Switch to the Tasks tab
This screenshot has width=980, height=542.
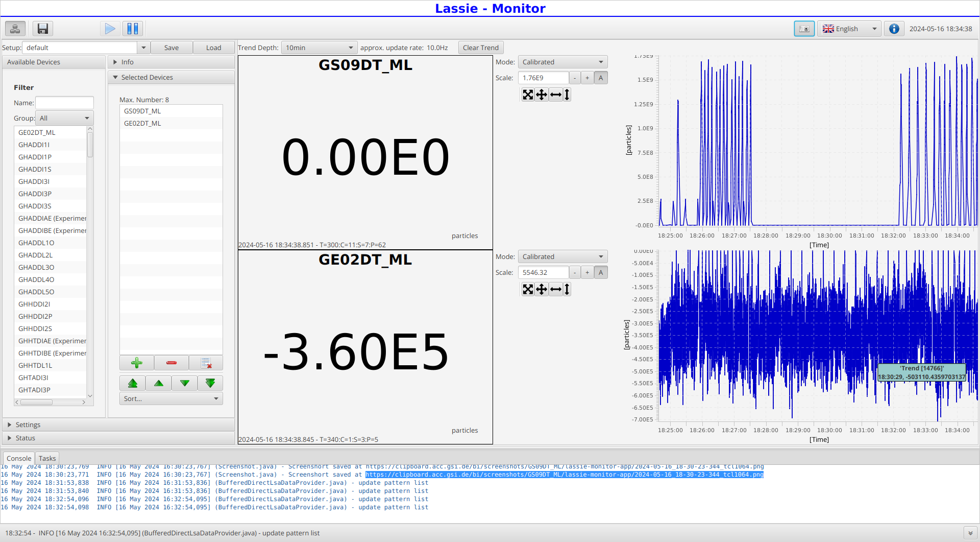(x=47, y=458)
